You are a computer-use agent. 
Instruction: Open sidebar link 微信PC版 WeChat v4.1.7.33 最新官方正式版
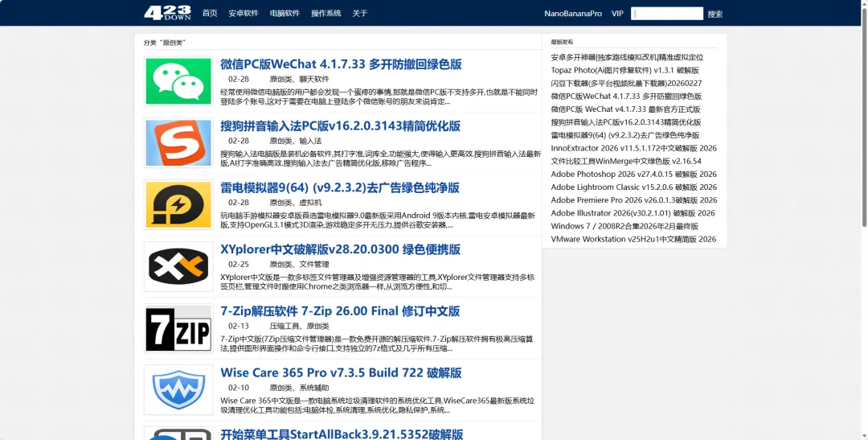point(625,109)
